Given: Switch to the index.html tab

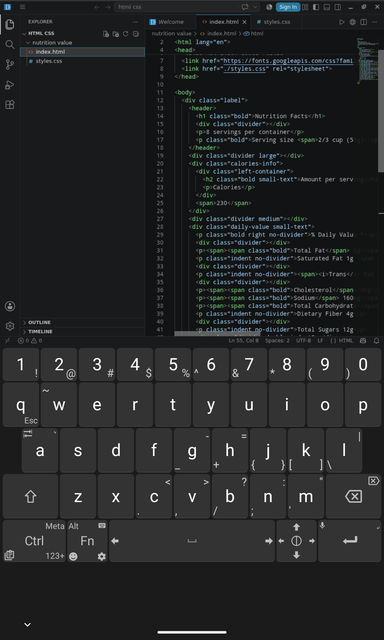Looking at the screenshot, I should [x=223, y=22].
